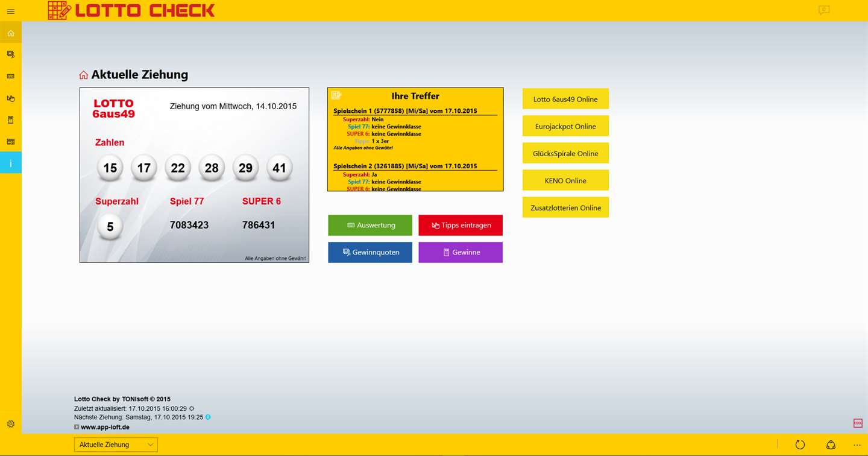Click the Spielschein 2 (3261885) heading
Screen dimensions: 868x456
pyautogui.click(x=405, y=166)
